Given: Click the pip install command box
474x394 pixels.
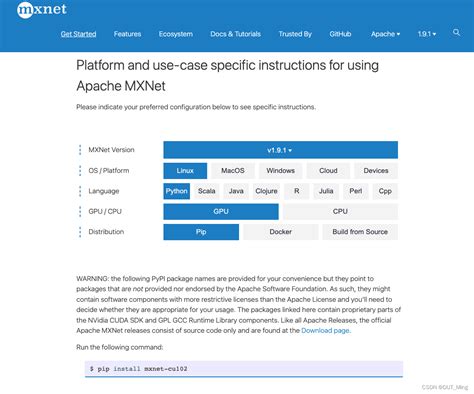Looking at the screenshot, I should tap(244, 369).
